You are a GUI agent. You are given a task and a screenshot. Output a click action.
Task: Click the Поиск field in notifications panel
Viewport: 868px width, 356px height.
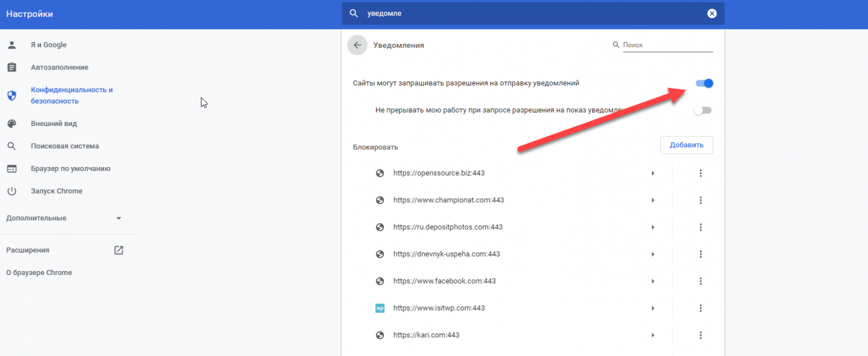(x=667, y=45)
